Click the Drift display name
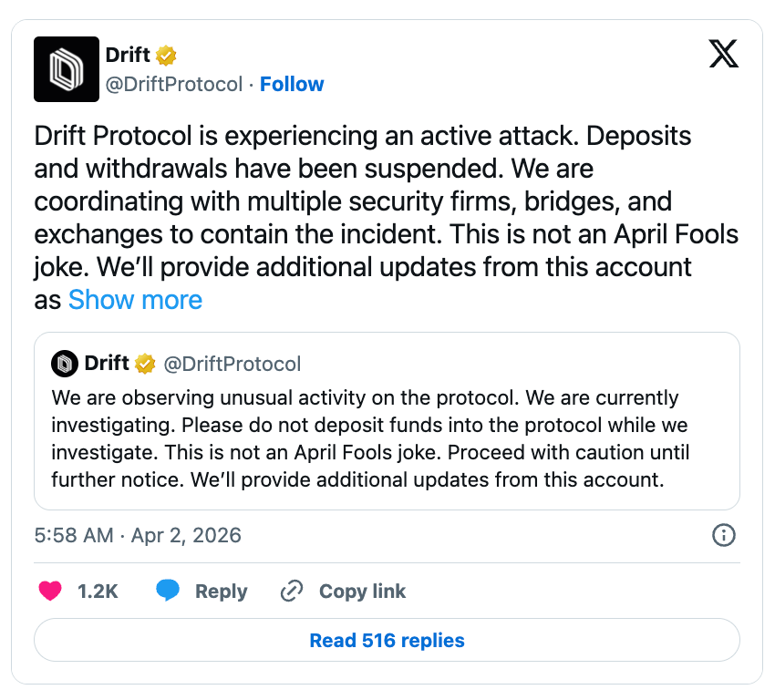Screen dimensions: 775x700 click(x=128, y=55)
